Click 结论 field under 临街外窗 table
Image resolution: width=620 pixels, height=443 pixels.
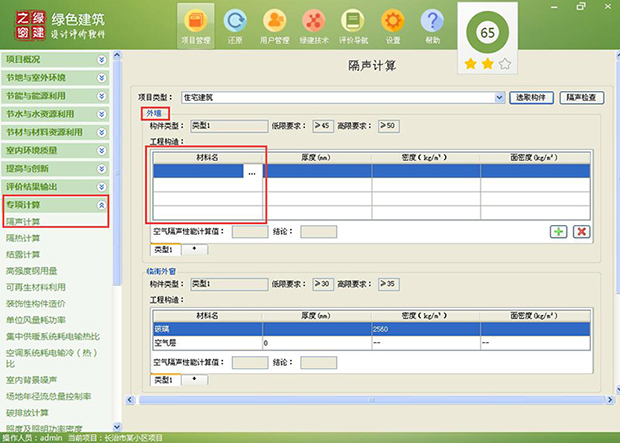[x=319, y=362]
